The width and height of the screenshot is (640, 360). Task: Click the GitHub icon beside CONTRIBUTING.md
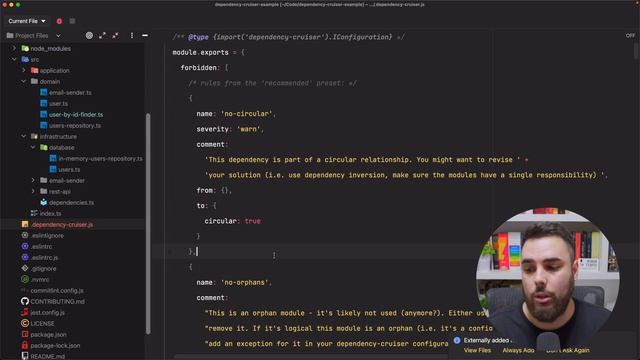(x=25, y=301)
